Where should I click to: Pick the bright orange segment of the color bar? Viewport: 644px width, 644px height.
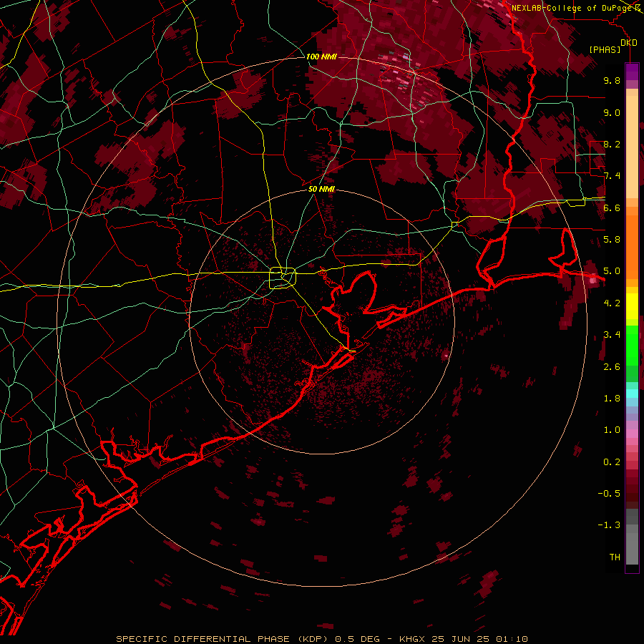(632, 246)
